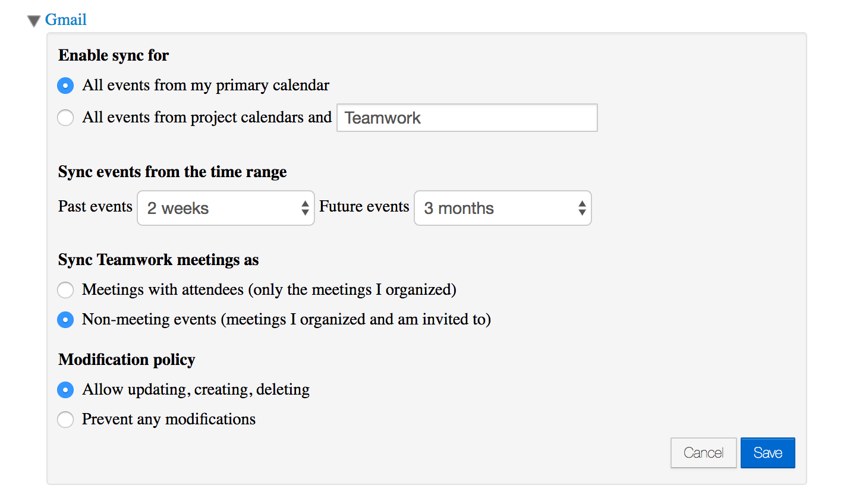Click 'All events from my primary calendar' label text

coord(206,86)
